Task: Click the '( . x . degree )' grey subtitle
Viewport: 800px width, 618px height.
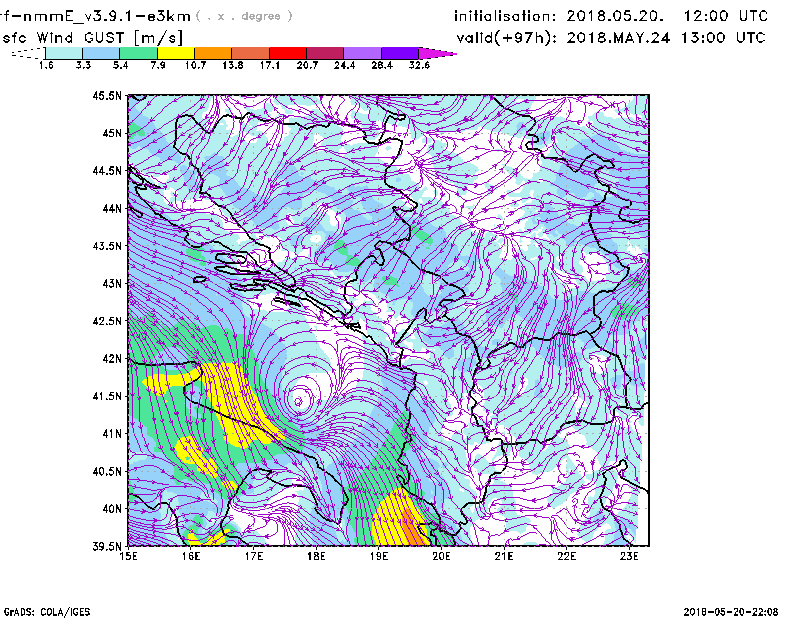Action: click(244, 16)
